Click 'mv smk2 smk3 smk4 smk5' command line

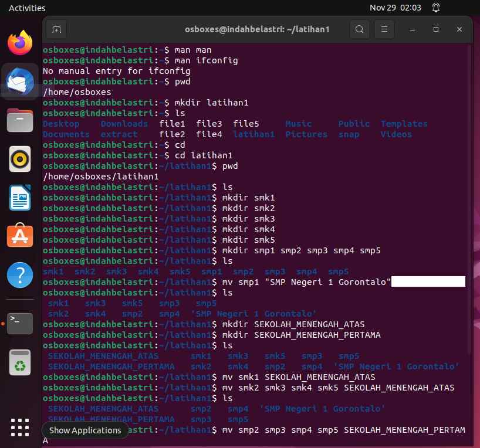coord(338,388)
